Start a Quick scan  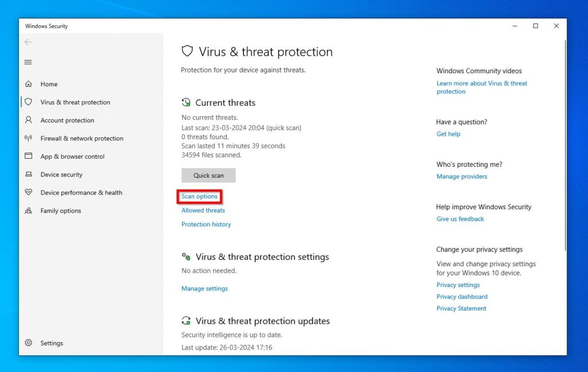(x=208, y=175)
